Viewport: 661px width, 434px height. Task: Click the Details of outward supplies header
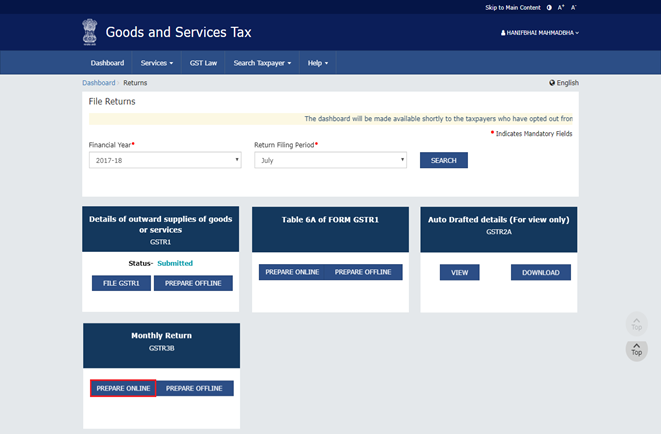[x=161, y=229]
